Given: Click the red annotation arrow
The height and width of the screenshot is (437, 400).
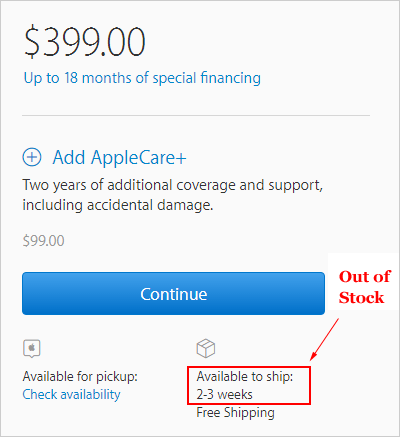Looking at the screenshot, I should (x=324, y=339).
